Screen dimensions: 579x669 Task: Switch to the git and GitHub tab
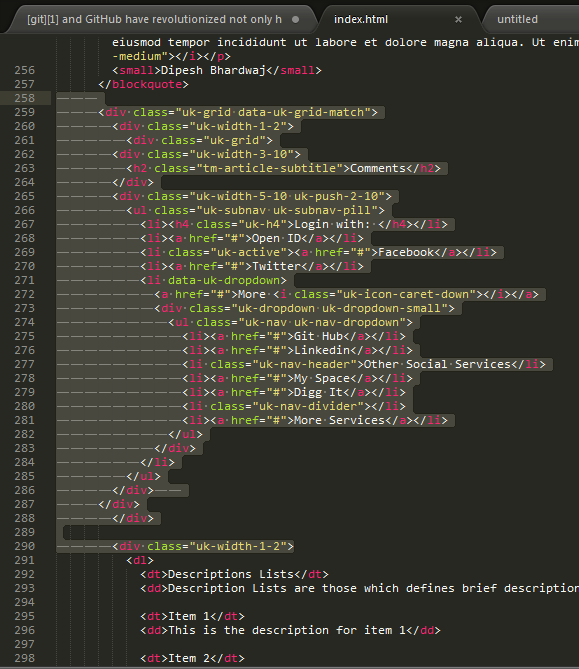[154, 19]
